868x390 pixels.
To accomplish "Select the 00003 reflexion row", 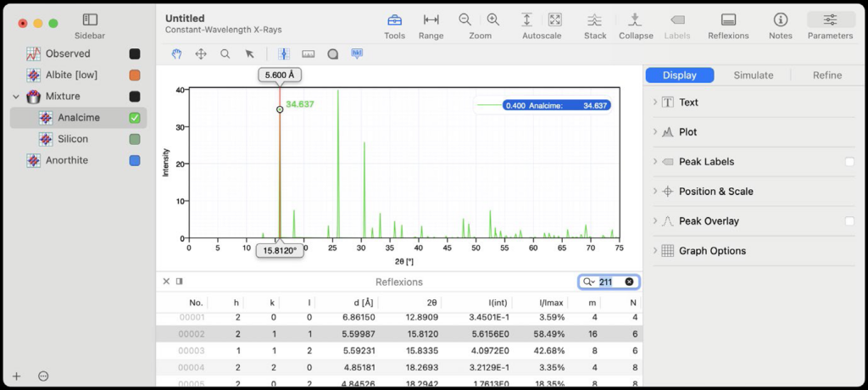I will click(x=398, y=350).
